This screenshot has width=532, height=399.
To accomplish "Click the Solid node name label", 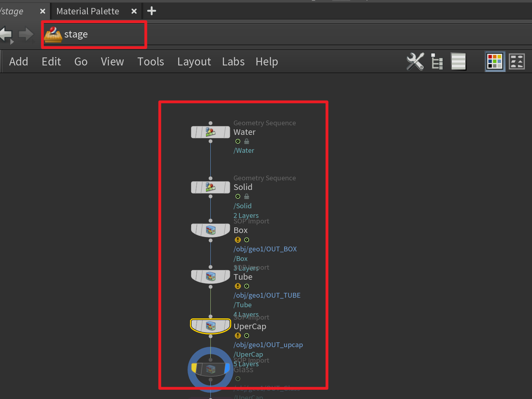I will coord(243,187).
